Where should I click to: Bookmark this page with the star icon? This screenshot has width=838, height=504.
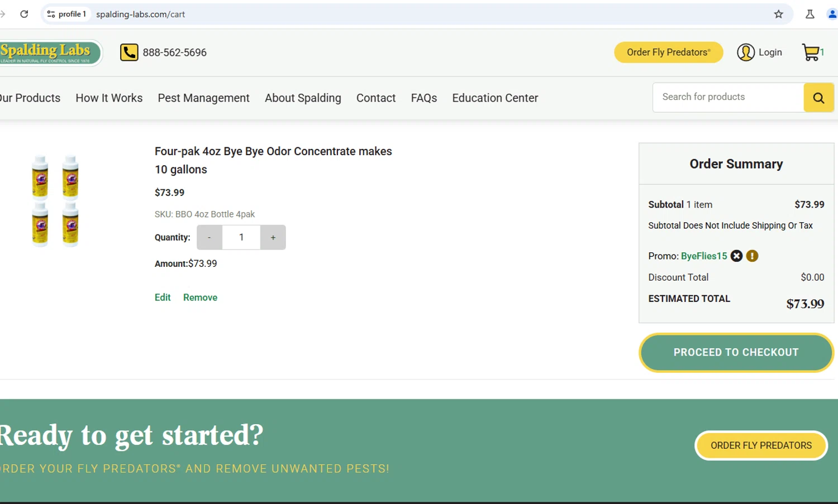coord(778,14)
